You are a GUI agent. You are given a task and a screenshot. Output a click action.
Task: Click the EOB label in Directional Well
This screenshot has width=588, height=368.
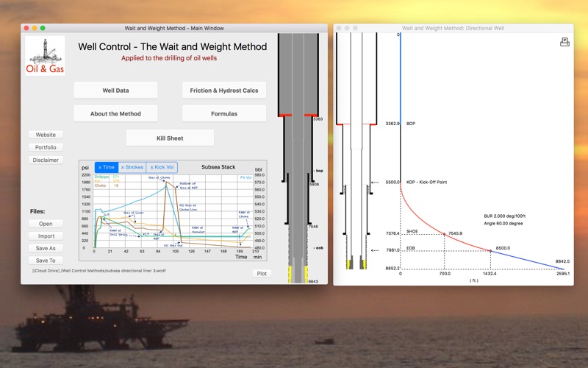411,248
